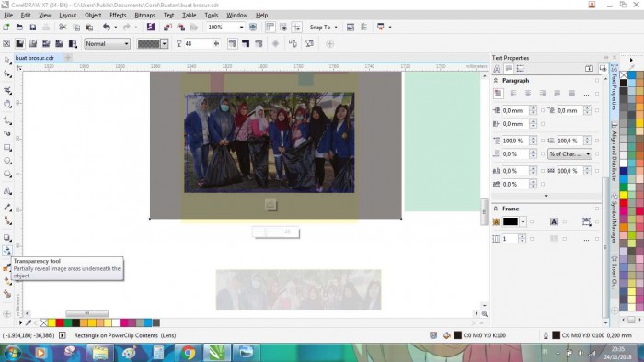Select the Zoom tool in toolbox
Viewport: 644px width, 362px height.
point(7,104)
